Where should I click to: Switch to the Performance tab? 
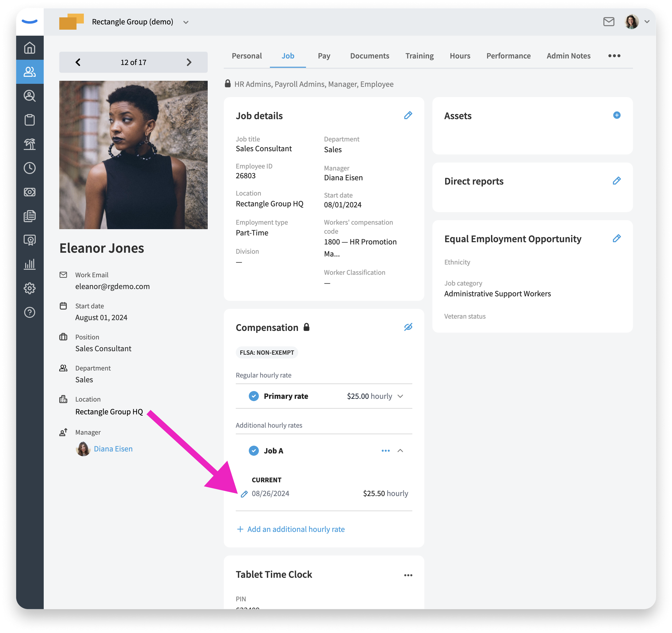coord(508,56)
